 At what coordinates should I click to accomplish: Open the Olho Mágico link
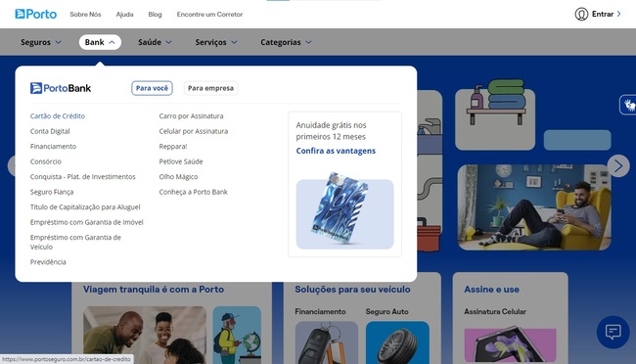point(178,177)
